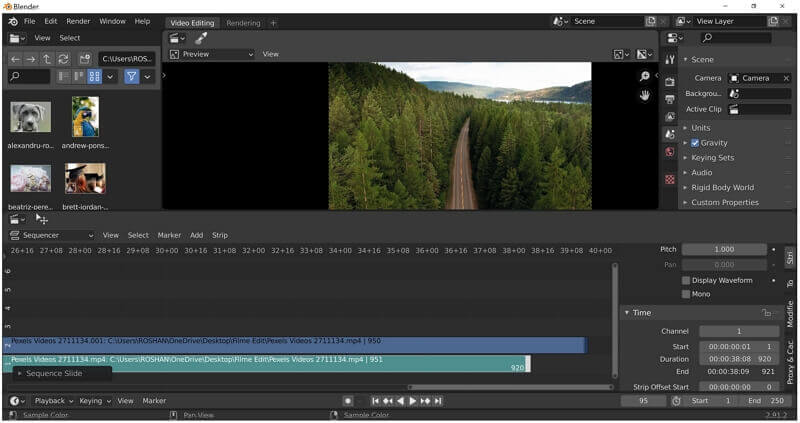Open the sequencer Strip menu
Image resolution: width=800 pixels, height=423 pixels.
pos(220,235)
